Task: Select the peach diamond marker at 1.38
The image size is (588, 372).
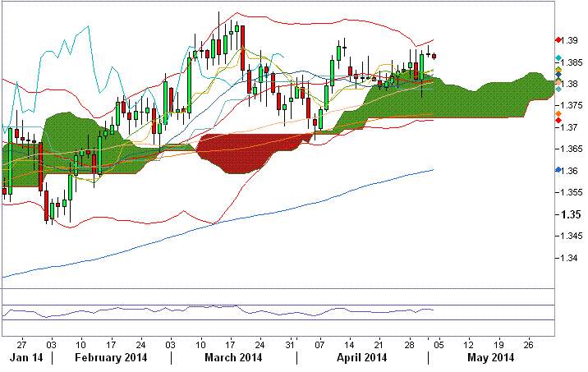Action: pyautogui.click(x=558, y=83)
